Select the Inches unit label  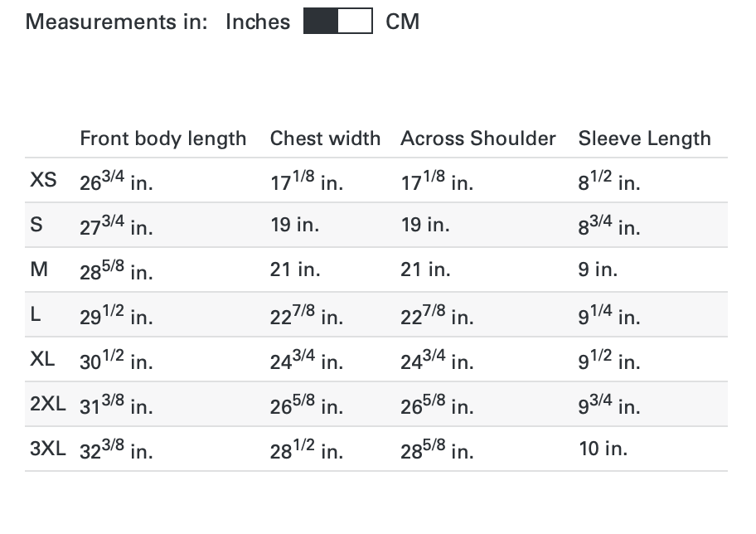[x=258, y=22]
